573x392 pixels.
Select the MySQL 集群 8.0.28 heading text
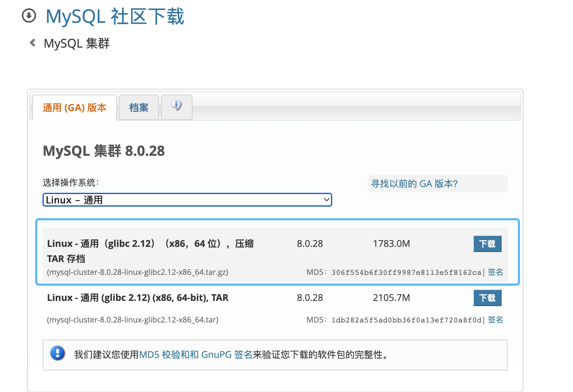pos(104,151)
